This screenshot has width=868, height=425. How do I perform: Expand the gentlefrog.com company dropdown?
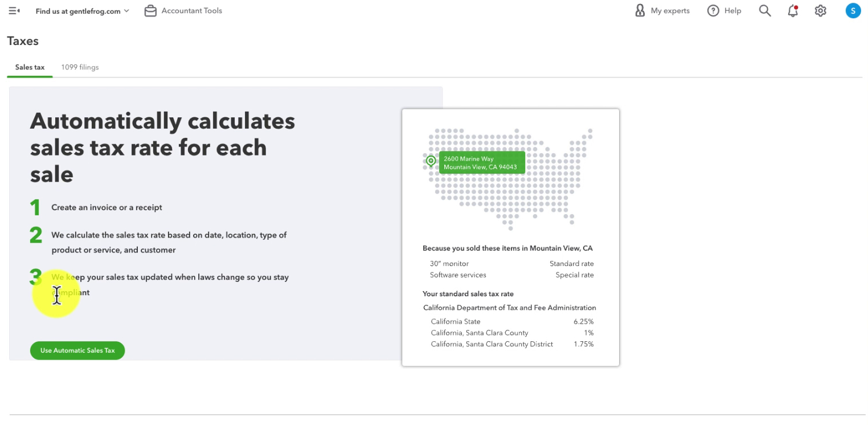[82, 11]
